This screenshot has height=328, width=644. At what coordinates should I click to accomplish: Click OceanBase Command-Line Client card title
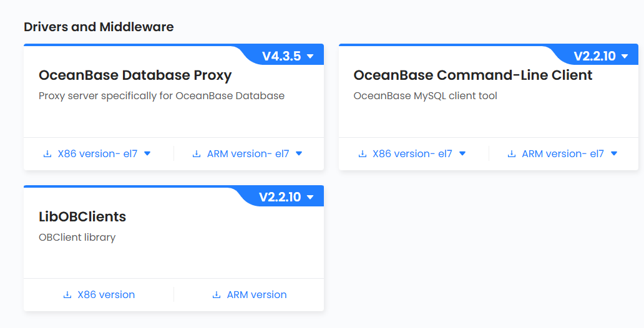pos(472,75)
